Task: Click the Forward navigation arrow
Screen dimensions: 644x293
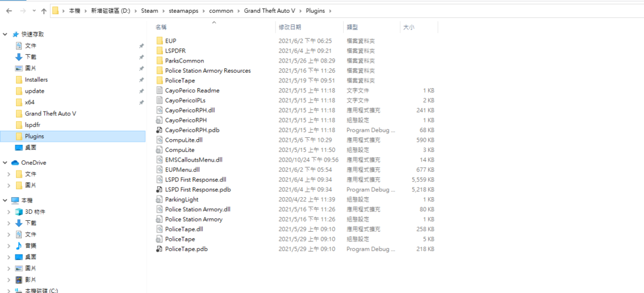Action: coord(23,11)
